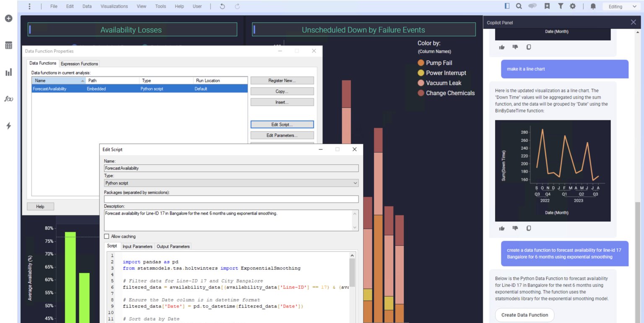Click the plus icon in the sidebar
This screenshot has height=323, width=644.
8,18
